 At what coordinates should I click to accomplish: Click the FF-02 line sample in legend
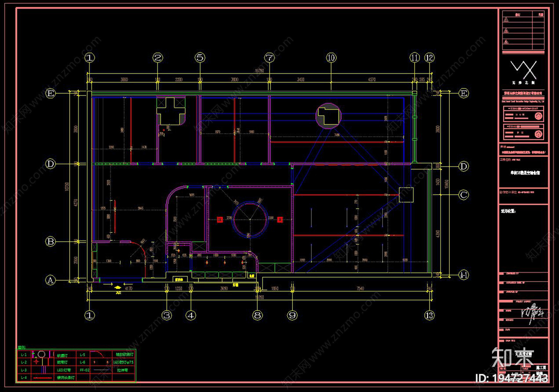pyautogui.click(x=101, y=370)
